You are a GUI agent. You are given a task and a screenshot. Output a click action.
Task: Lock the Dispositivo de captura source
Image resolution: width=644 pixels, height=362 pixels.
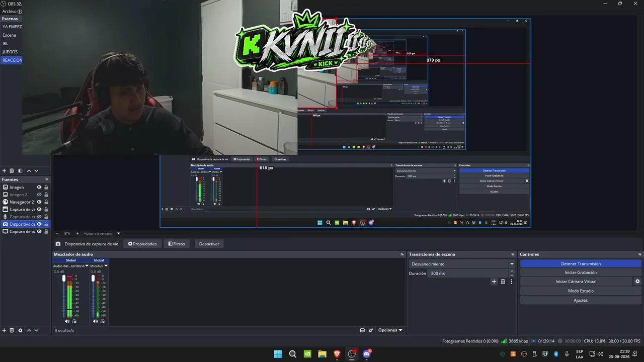pos(46,224)
